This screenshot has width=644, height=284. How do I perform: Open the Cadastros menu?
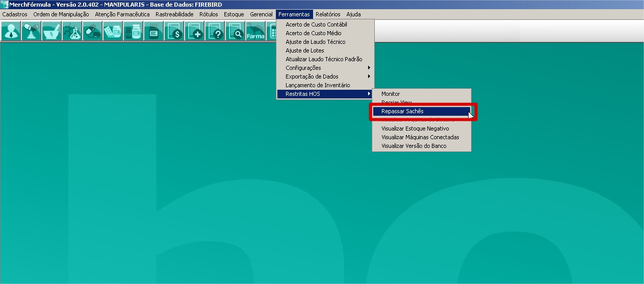pyautogui.click(x=15, y=14)
